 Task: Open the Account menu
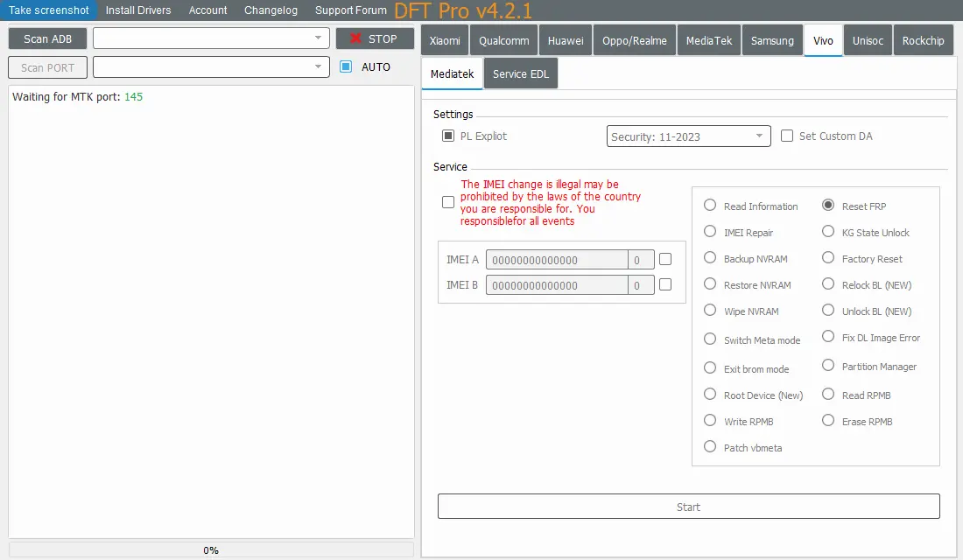[207, 10]
